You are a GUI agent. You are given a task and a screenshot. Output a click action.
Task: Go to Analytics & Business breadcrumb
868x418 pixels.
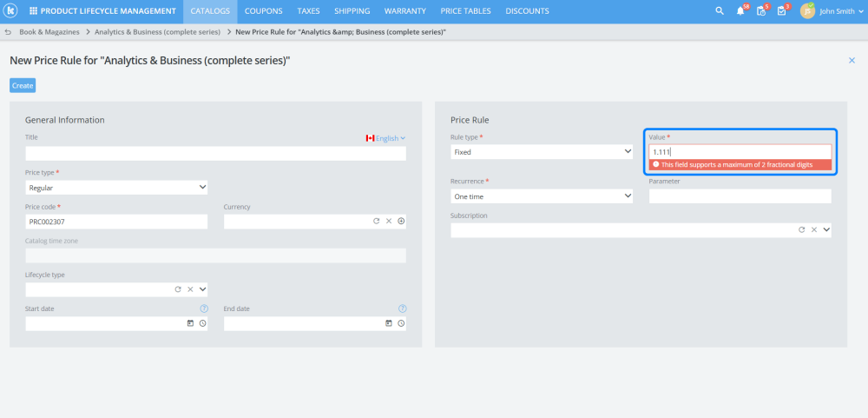point(157,32)
